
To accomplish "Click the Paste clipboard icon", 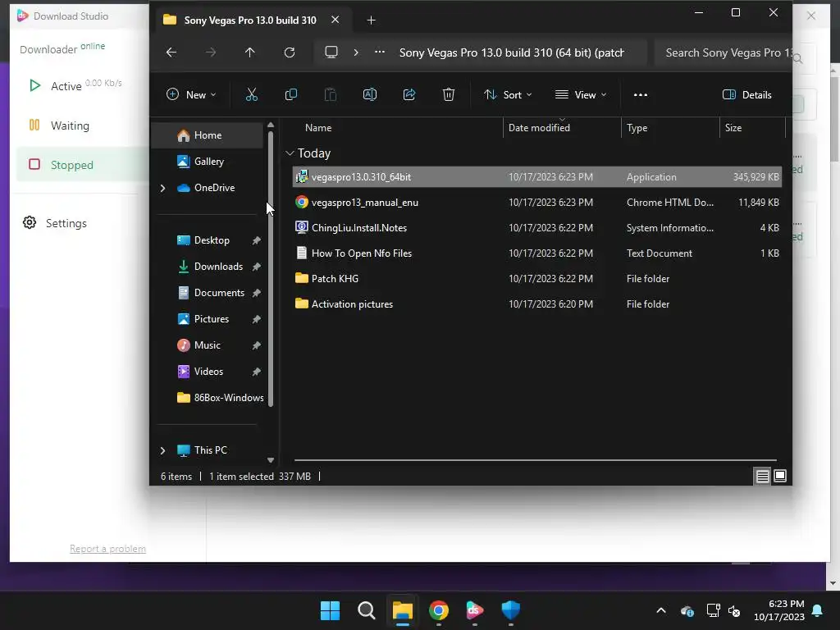I will click(x=331, y=95).
